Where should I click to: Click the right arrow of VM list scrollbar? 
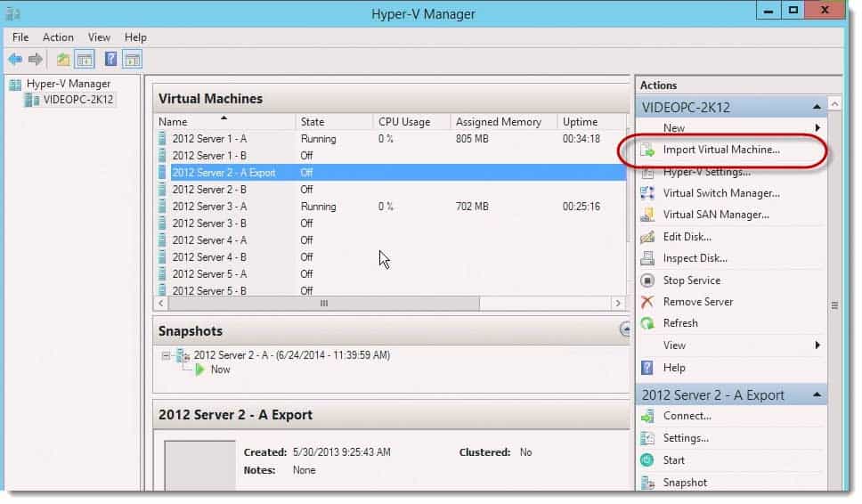618,304
